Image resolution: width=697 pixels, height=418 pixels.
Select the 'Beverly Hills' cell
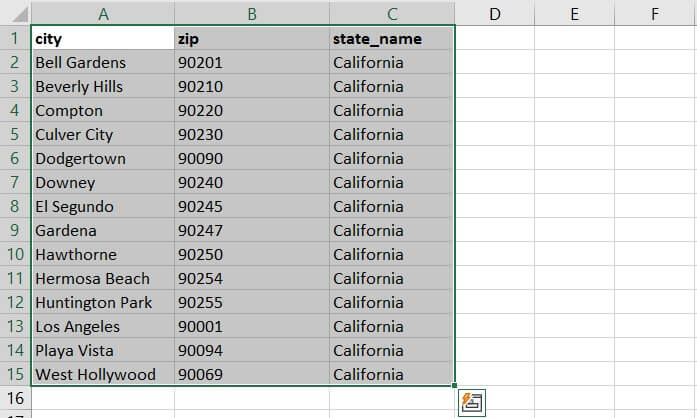103,86
